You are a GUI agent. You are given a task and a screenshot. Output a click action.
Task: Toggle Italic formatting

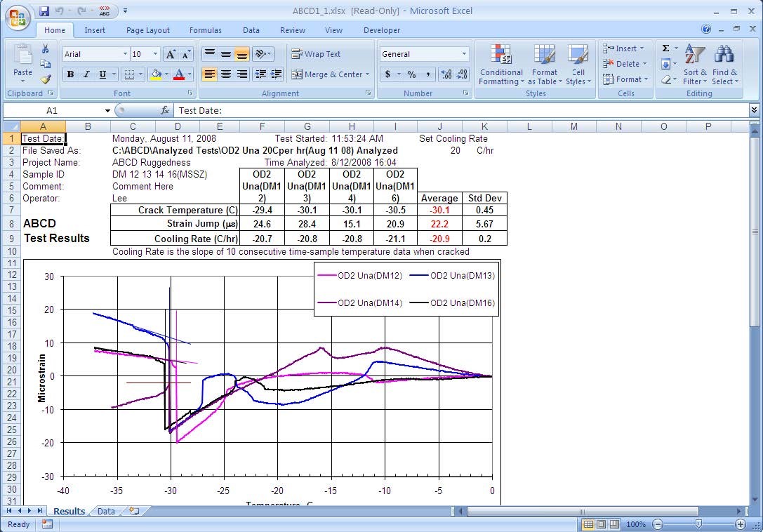pyautogui.click(x=86, y=74)
